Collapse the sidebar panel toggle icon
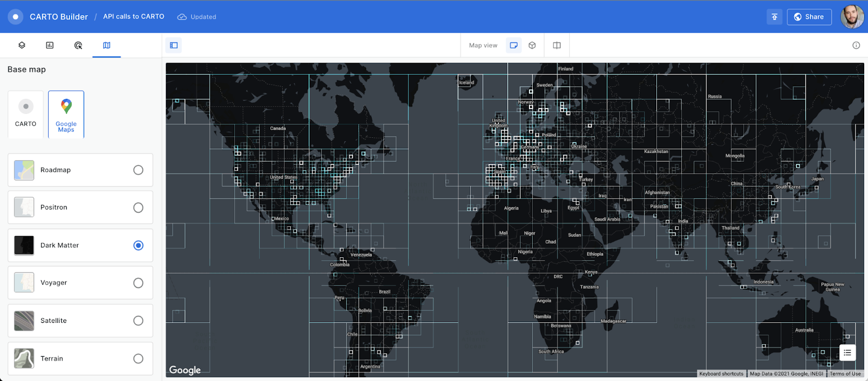This screenshot has height=381, width=868. click(x=174, y=46)
